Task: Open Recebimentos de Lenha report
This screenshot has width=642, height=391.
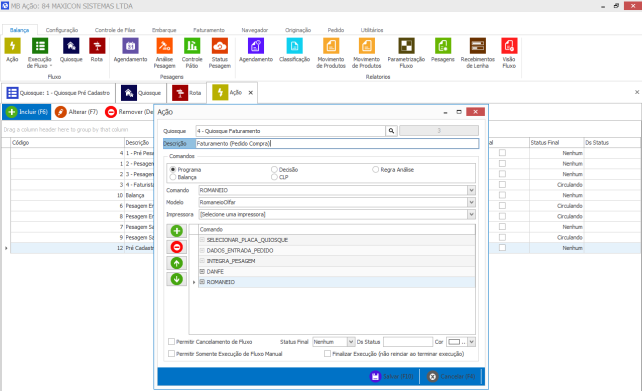Action: coord(477,53)
